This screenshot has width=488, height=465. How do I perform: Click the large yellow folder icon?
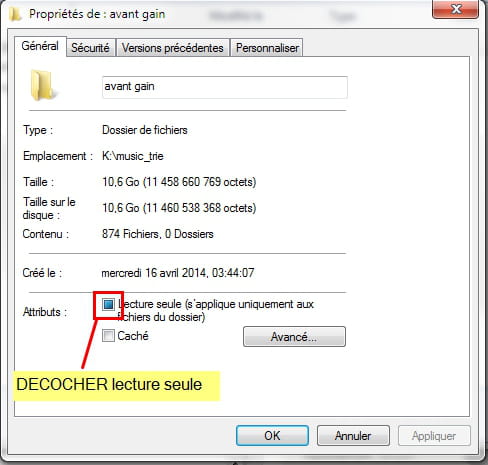coord(43,85)
